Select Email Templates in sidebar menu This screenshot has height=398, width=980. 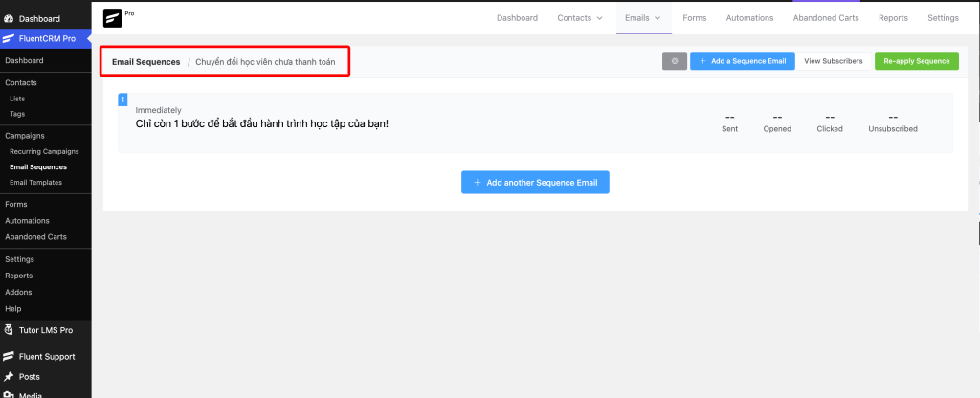(35, 182)
